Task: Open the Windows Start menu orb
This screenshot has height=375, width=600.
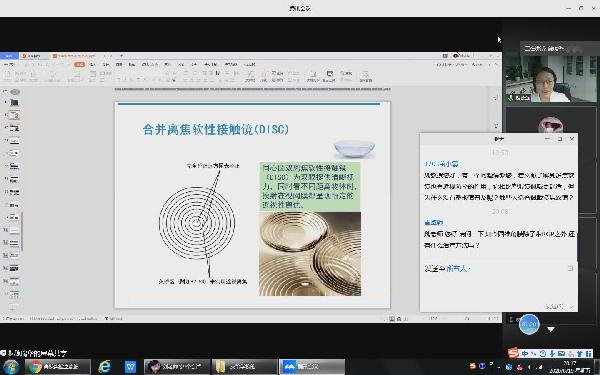Action: (10, 367)
